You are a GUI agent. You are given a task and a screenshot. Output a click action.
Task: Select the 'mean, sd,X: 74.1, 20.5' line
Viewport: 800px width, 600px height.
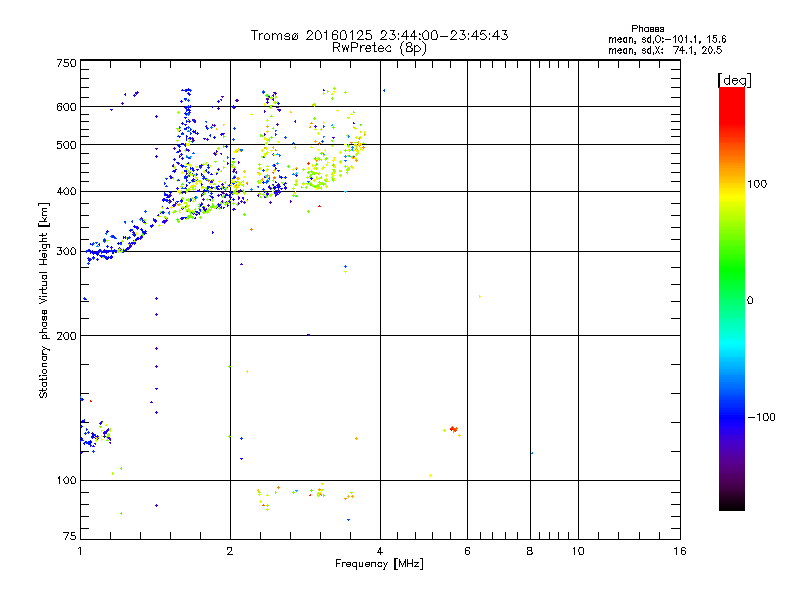point(665,50)
